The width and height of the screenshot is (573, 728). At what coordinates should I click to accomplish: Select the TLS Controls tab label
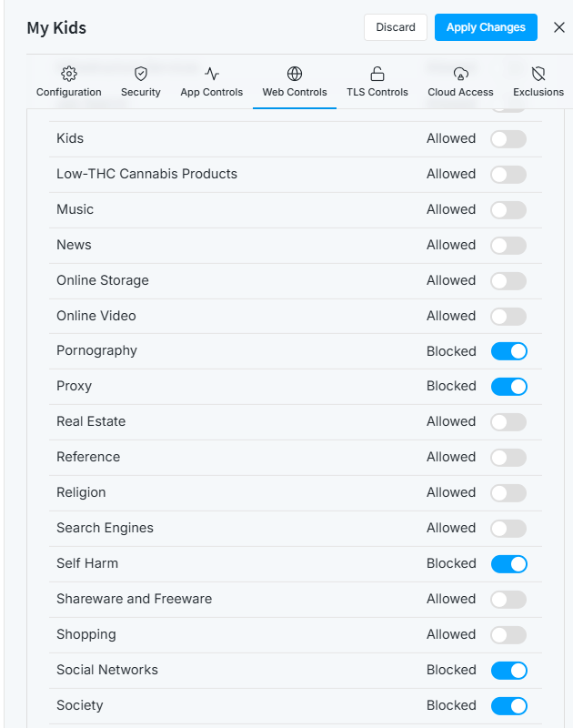coord(377,92)
